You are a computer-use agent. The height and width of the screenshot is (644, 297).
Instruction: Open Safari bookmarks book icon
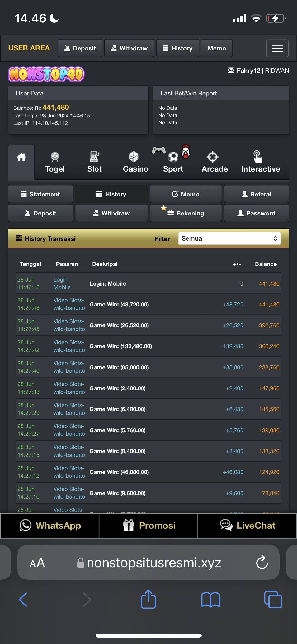coord(211,600)
